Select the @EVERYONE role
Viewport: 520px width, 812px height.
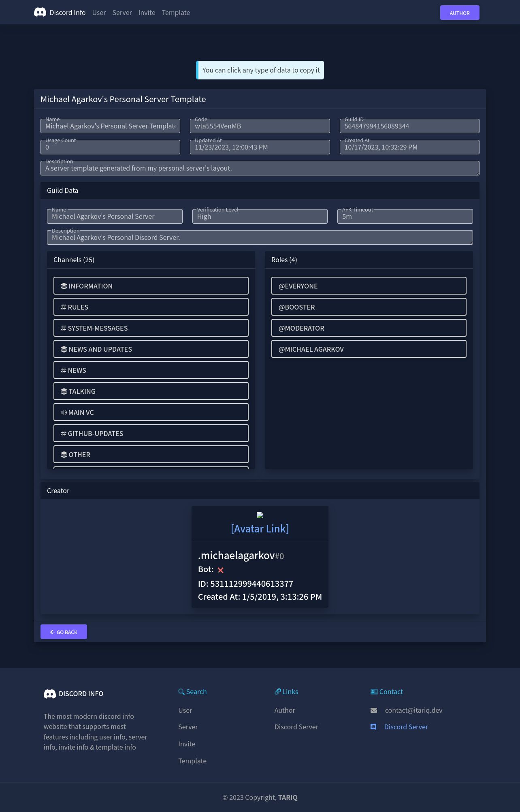click(x=369, y=286)
